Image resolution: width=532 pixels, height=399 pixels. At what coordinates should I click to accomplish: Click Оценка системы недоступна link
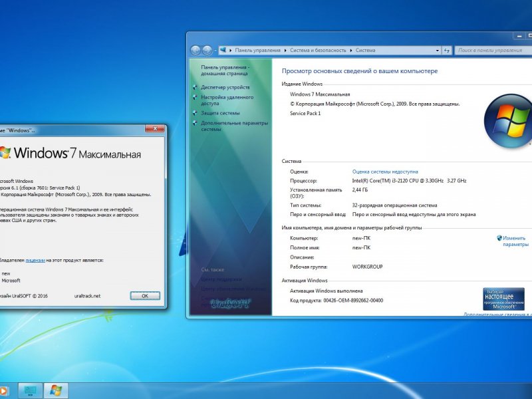tap(385, 172)
